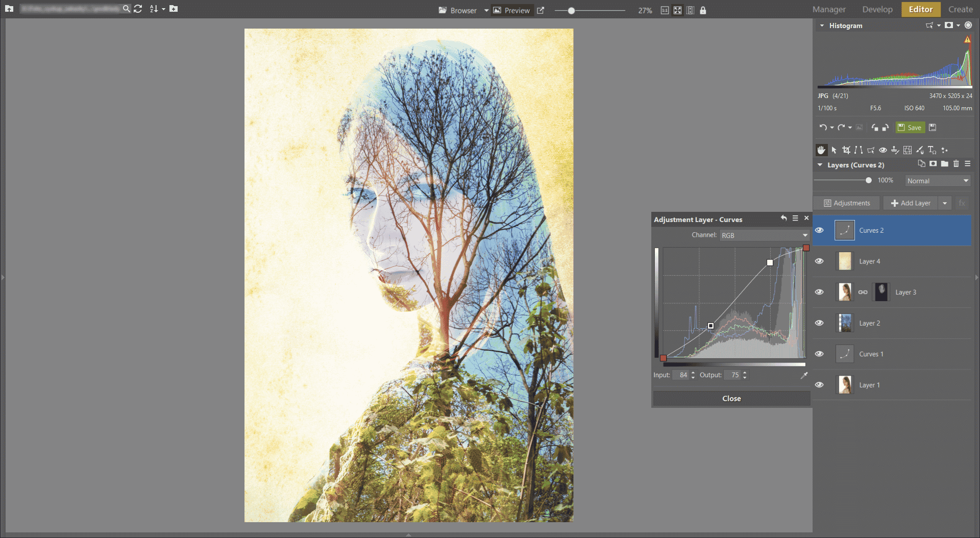
Task: Select the pointer Move tool
Action: point(834,150)
